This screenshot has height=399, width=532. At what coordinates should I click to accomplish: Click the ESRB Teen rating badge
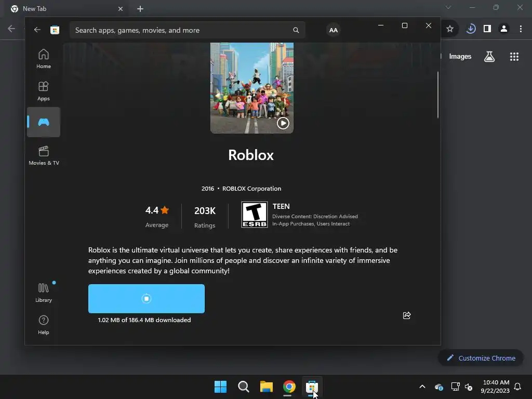pyautogui.click(x=254, y=215)
